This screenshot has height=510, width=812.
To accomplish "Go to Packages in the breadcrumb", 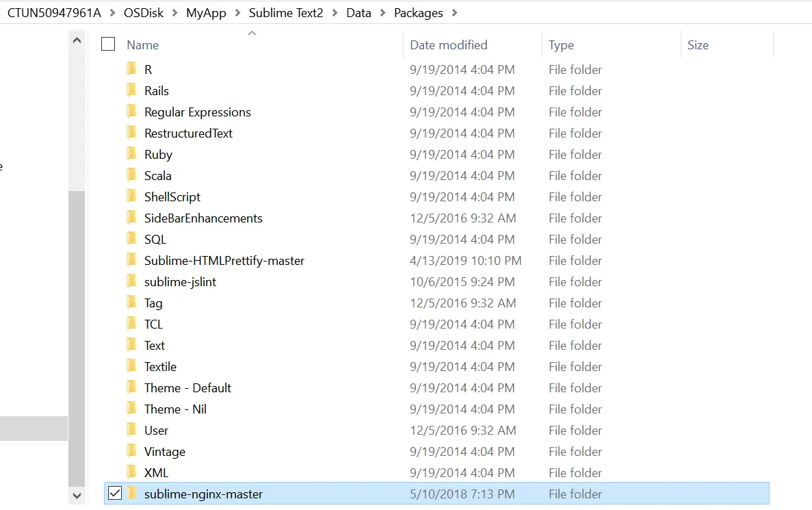I will click(x=419, y=13).
